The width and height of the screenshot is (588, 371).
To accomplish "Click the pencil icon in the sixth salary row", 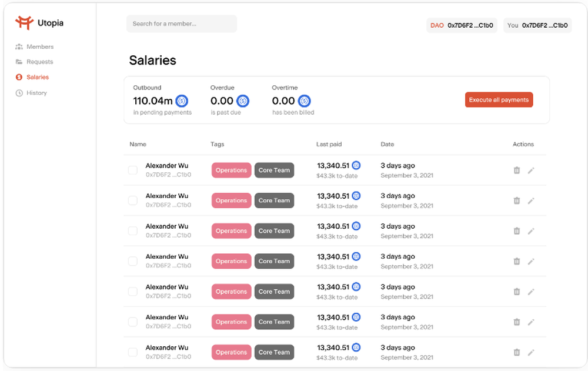I will pos(531,322).
